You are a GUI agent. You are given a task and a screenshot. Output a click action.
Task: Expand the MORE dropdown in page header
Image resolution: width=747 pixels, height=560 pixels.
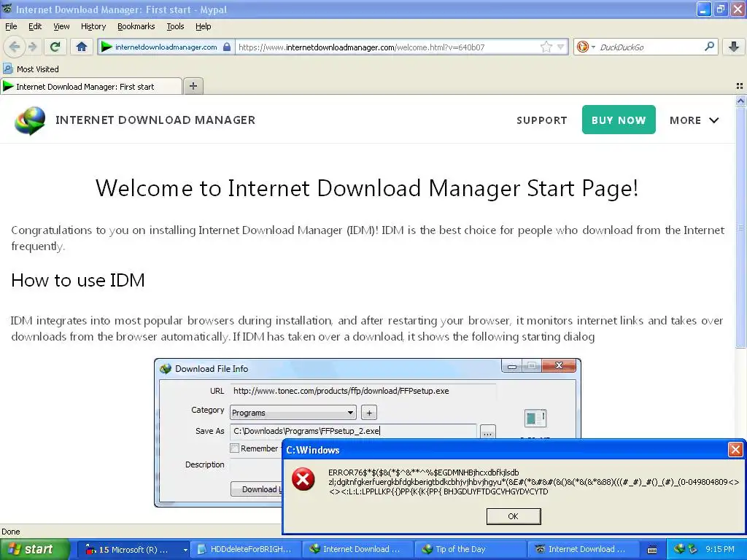pos(694,120)
